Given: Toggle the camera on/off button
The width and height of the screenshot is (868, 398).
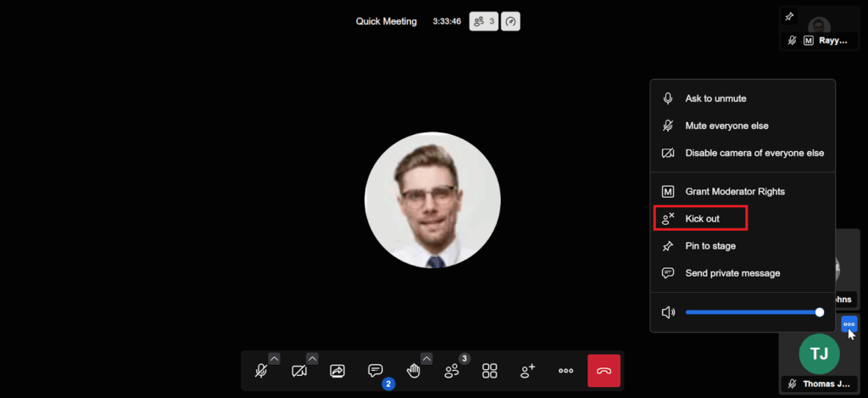Looking at the screenshot, I should tap(298, 371).
